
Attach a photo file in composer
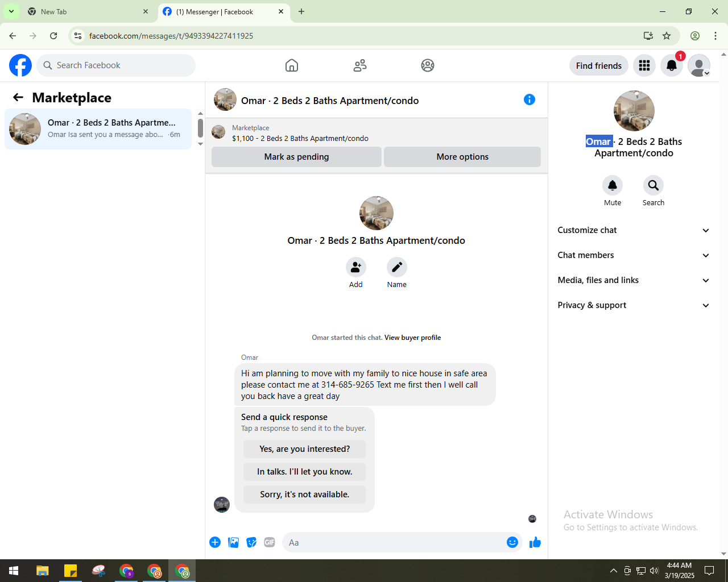(233, 542)
